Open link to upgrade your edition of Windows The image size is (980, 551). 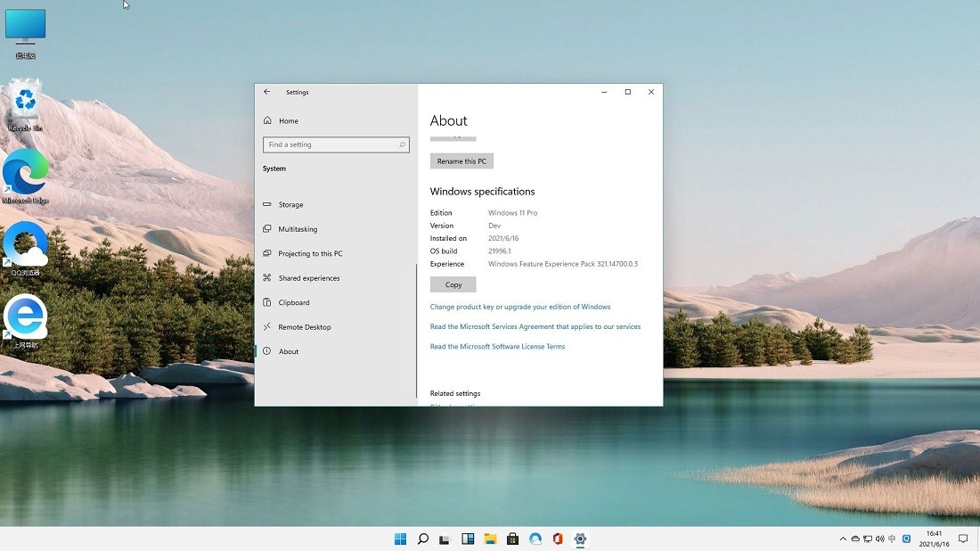coord(520,306)
